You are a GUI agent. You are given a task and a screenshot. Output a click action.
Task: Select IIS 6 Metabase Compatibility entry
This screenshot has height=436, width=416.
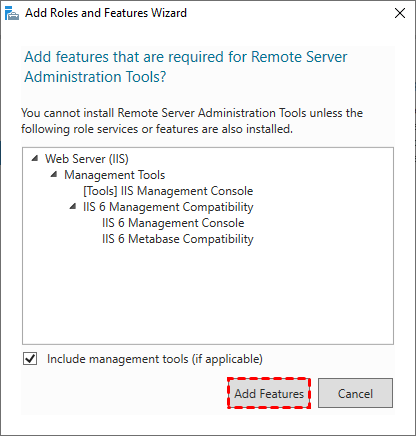[178, 239]
